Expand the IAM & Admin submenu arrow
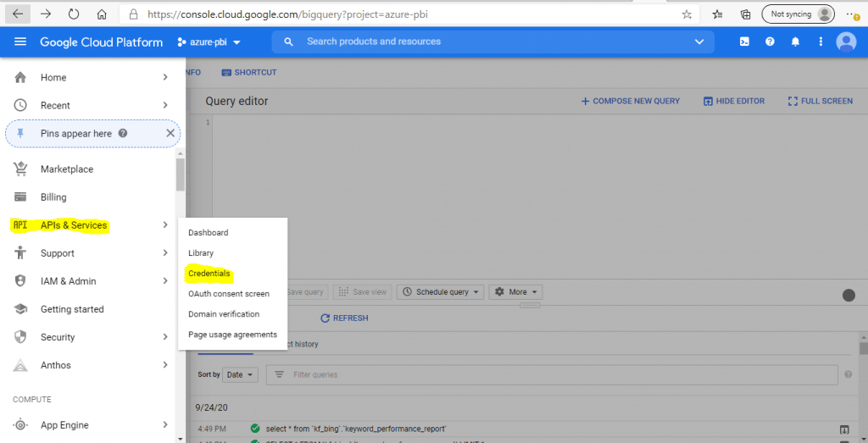Screen dimensions: 868x443 tap(165, 281)
